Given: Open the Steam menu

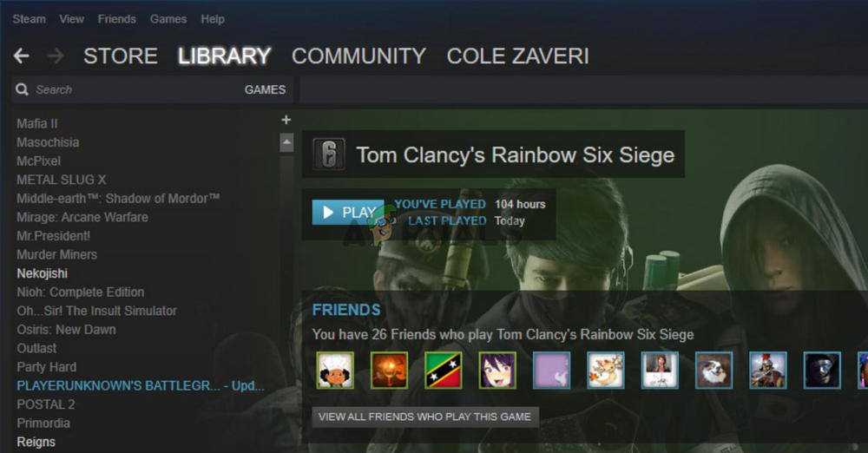Looking at the screenshot, I should point(30,19).
